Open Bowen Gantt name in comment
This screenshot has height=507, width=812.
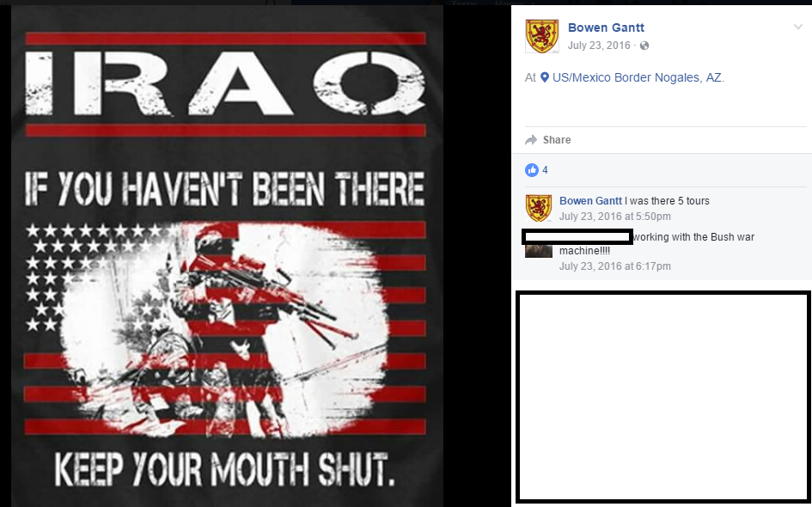click(x=590, y=201)
